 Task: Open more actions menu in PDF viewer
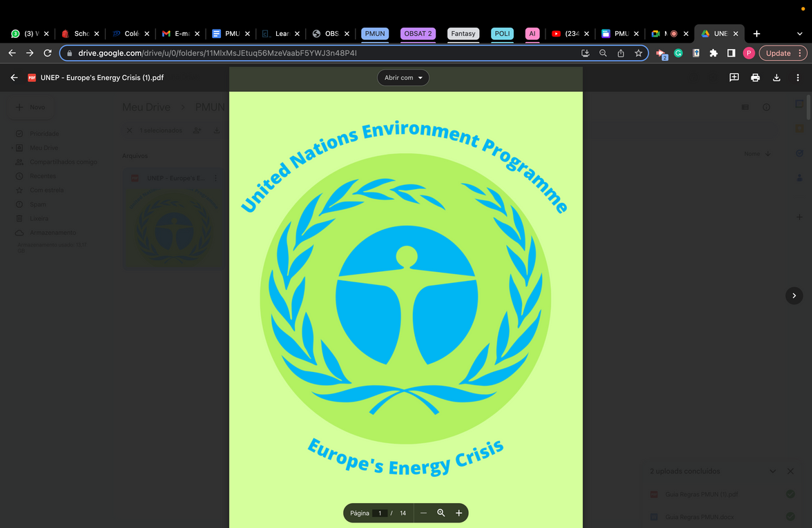pos(797,77)
